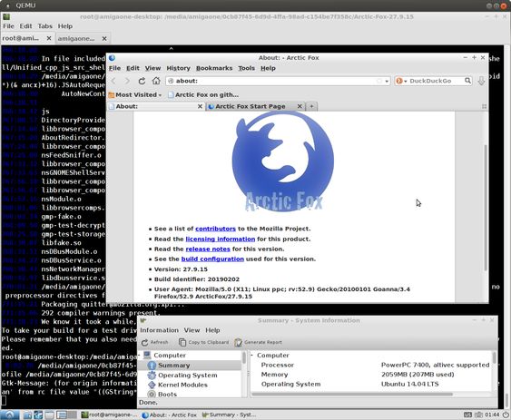Open the URL bar history dropdown
This screenshot has height=420, width=511.
(387, 81)
